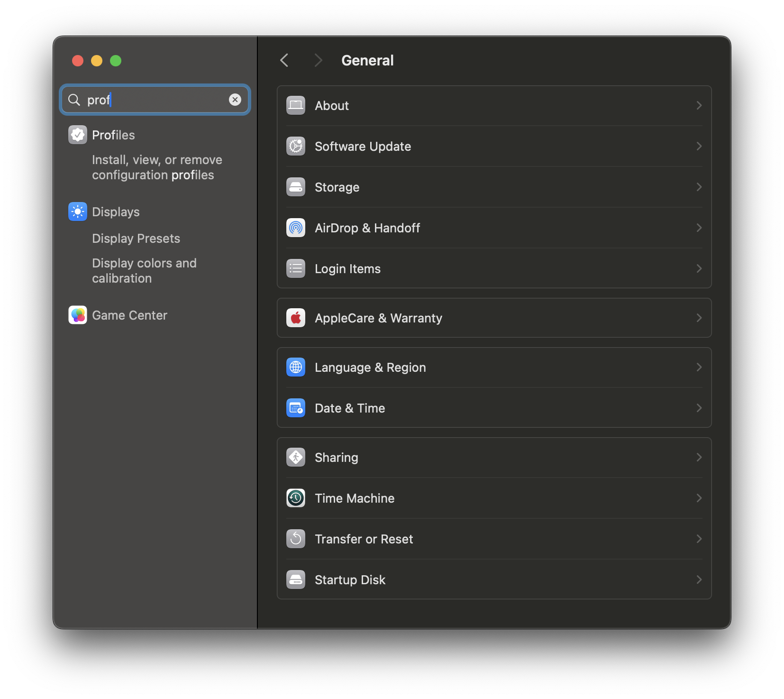Select the Software Update label

point(363,147)
